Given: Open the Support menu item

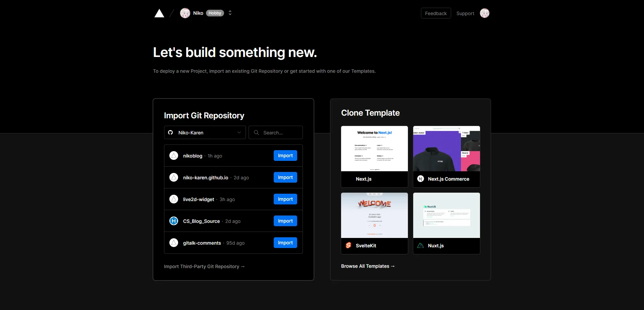Looking at the screenshot, I should point(465,13).
